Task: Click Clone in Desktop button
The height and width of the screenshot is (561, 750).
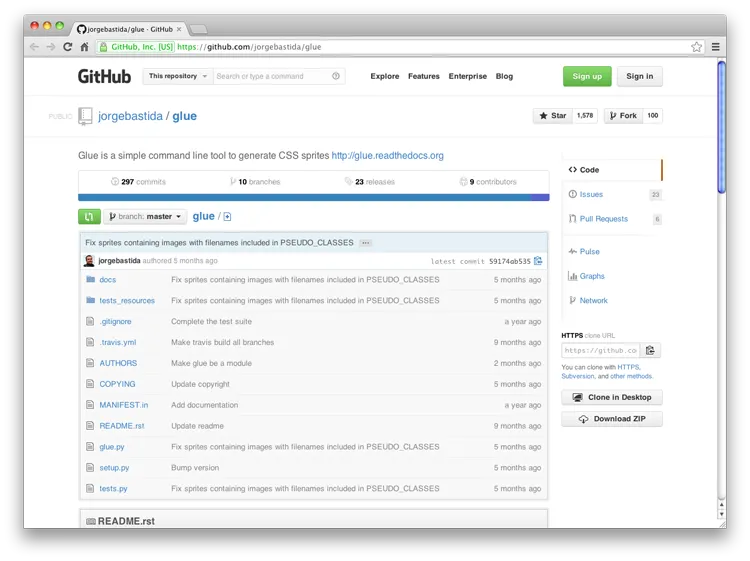Action: [612, 397]
